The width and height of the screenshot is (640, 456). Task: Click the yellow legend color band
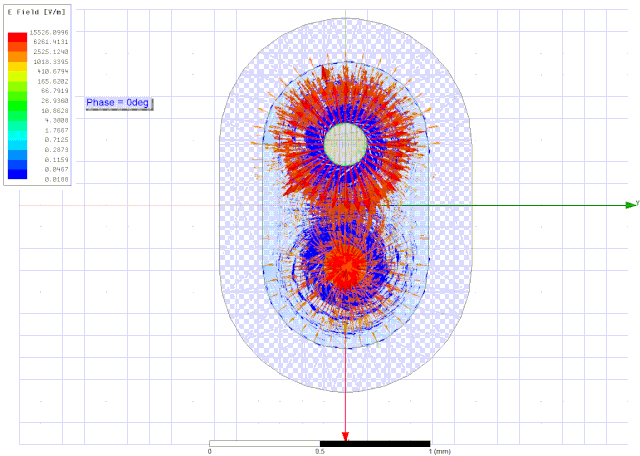[18, 67]
